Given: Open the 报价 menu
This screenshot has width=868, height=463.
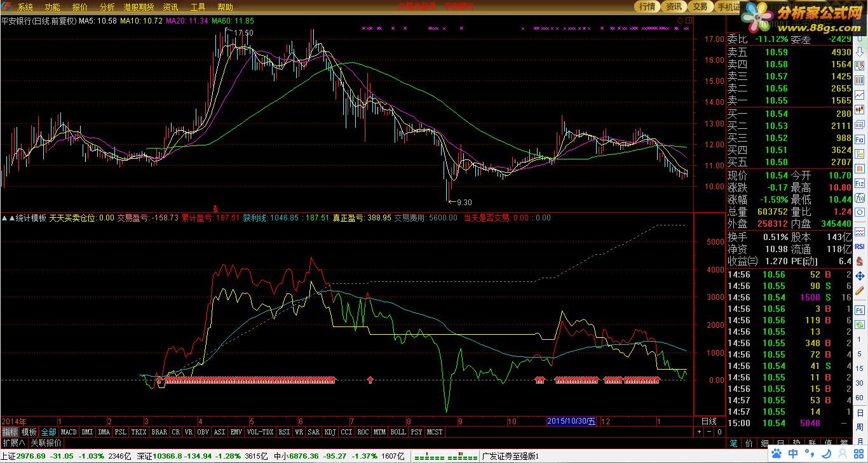Looking at the screenshot, I should click(x=80, y=7).
